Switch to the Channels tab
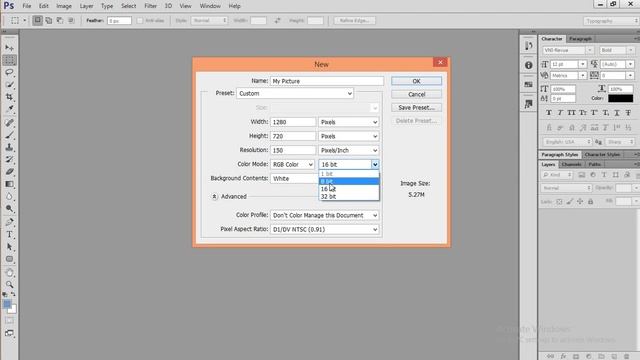This screenshot has width=640, height=360. coord(571,164)
